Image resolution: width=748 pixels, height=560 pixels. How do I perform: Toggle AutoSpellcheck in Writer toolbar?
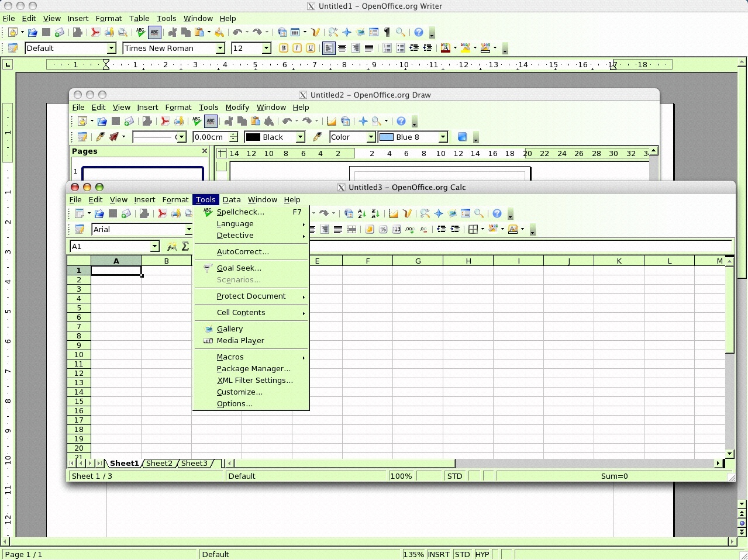154,33
